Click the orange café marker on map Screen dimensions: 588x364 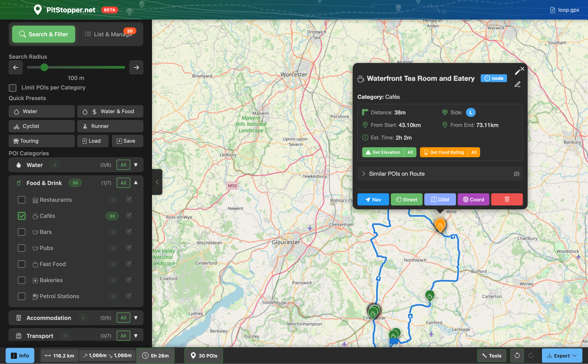click(x=440, y=225)
